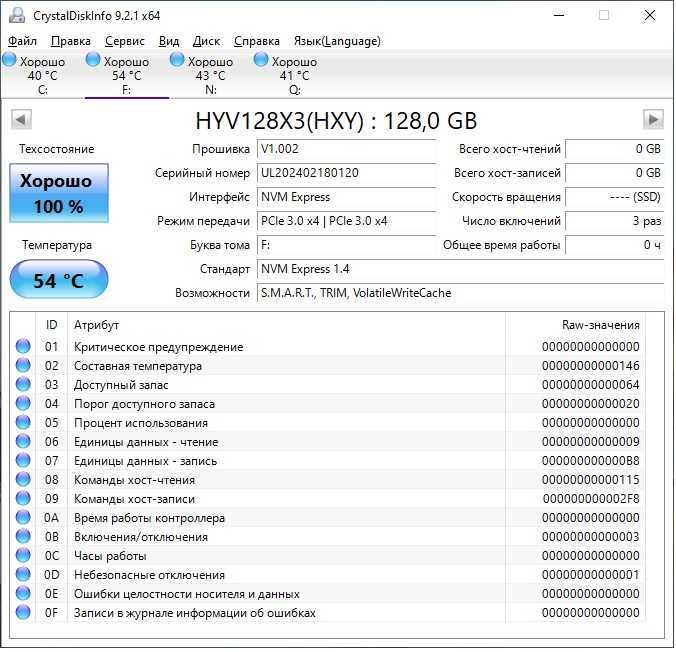Click status orb for Часы работы
The width and height of the screenshot is (676, 652).
pos(23,555)
